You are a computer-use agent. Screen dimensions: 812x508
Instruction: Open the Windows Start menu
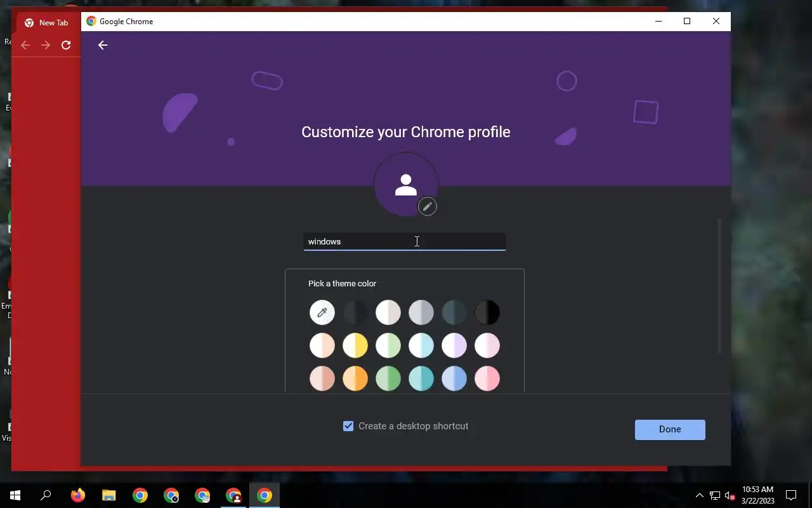pyautogui.click(x=15, y=495)
